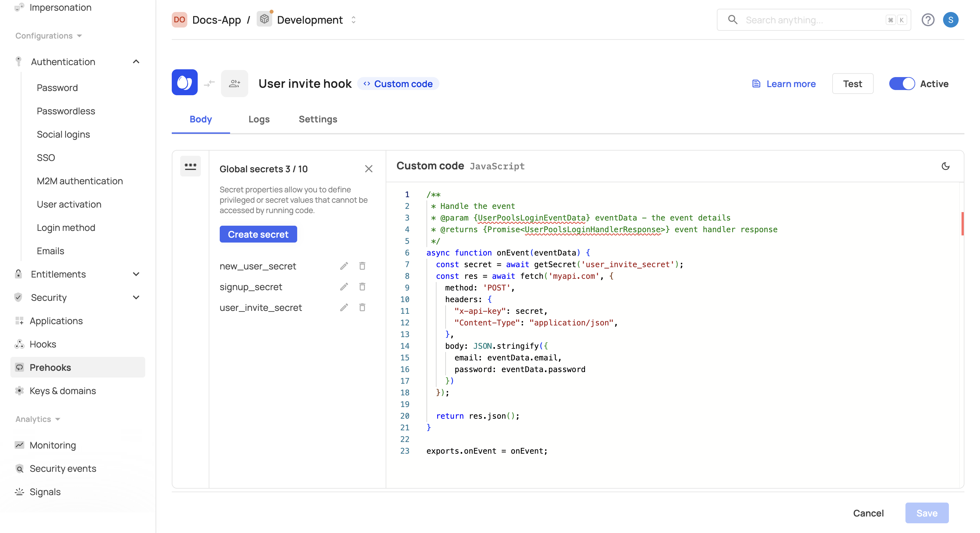The image size is (980, 533).
Task: Delete user_invite_secret with trash icon
Action: pyautogui.click(x=362, y=307)
